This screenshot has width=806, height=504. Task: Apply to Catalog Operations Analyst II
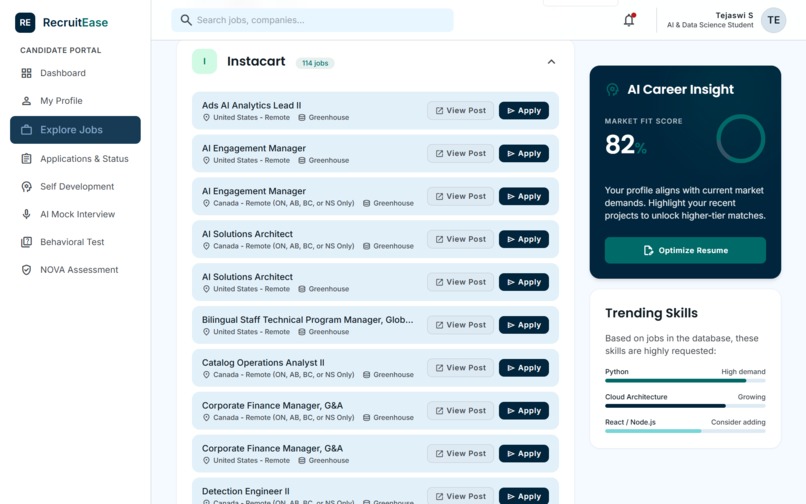524,368
